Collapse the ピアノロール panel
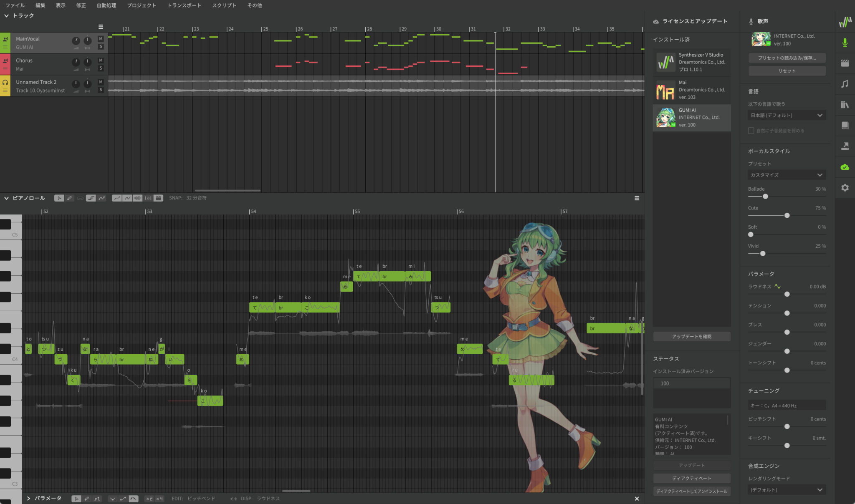 [x=6, y=198]
